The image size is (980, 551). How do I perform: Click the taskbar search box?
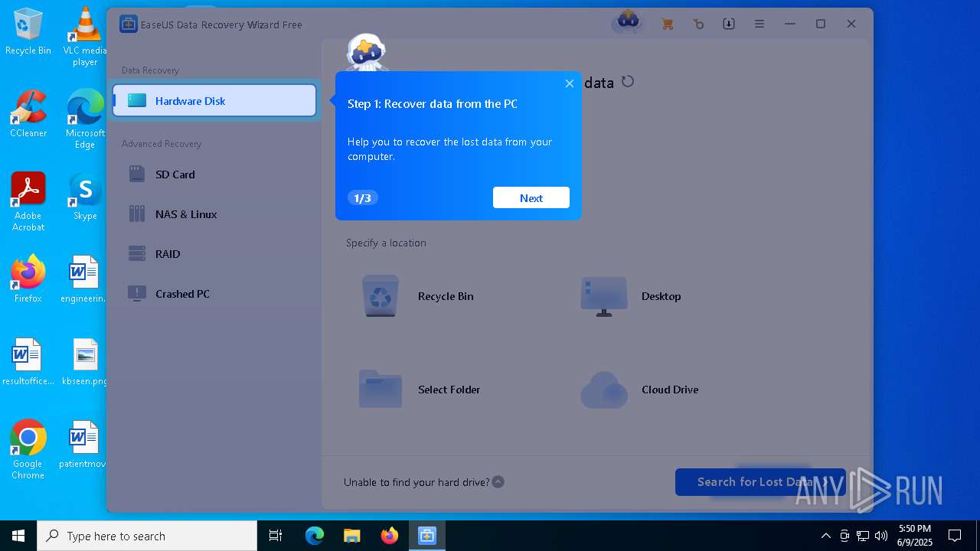(x=147, y=536)
